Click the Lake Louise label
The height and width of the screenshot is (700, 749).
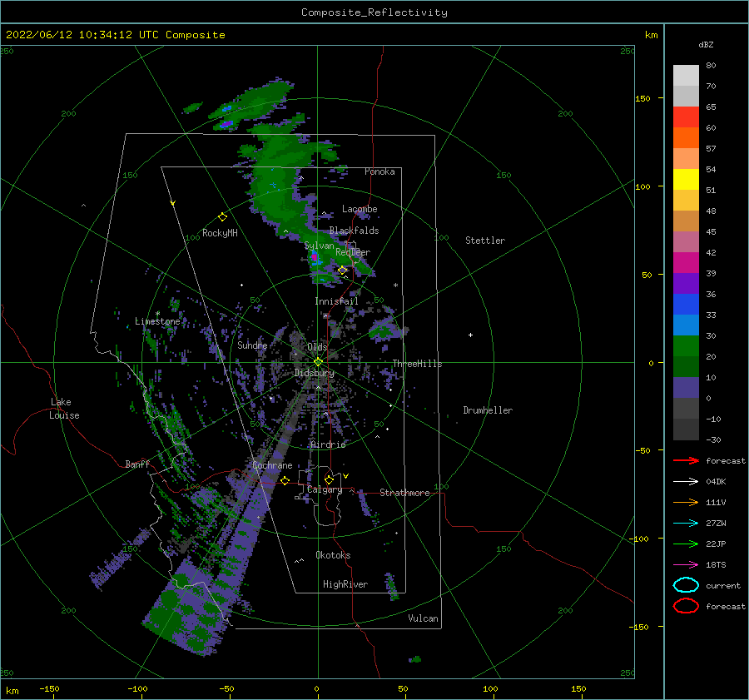[64, 409]
